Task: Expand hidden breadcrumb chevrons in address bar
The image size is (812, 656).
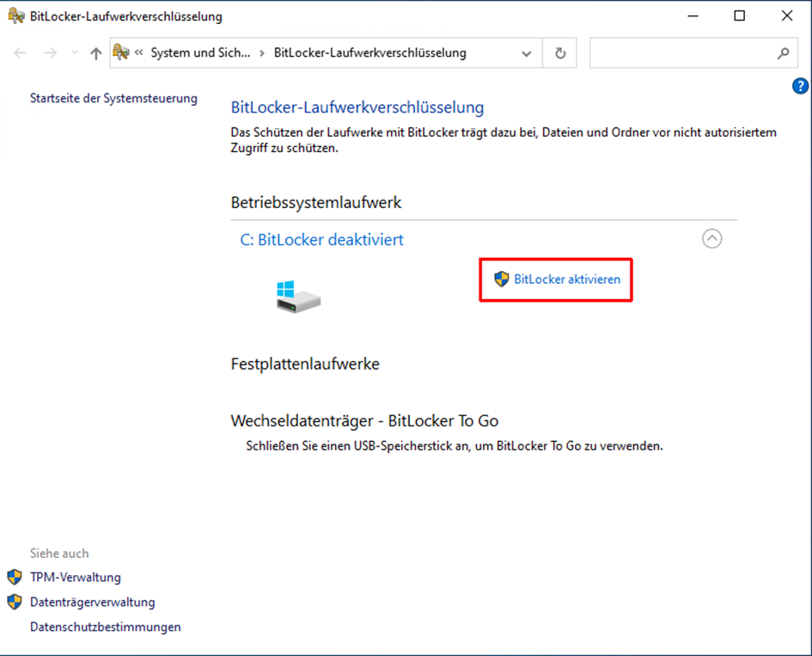Action: [139, 52]
